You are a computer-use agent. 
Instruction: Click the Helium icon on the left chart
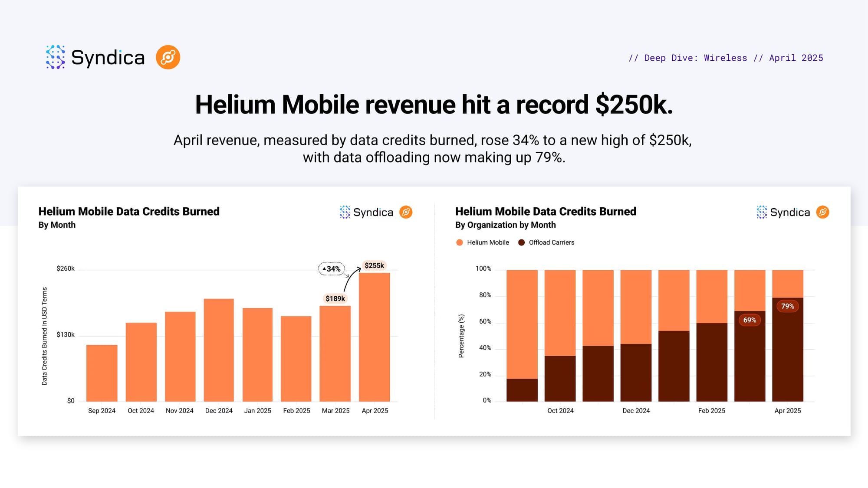click(x=406, y=212)
